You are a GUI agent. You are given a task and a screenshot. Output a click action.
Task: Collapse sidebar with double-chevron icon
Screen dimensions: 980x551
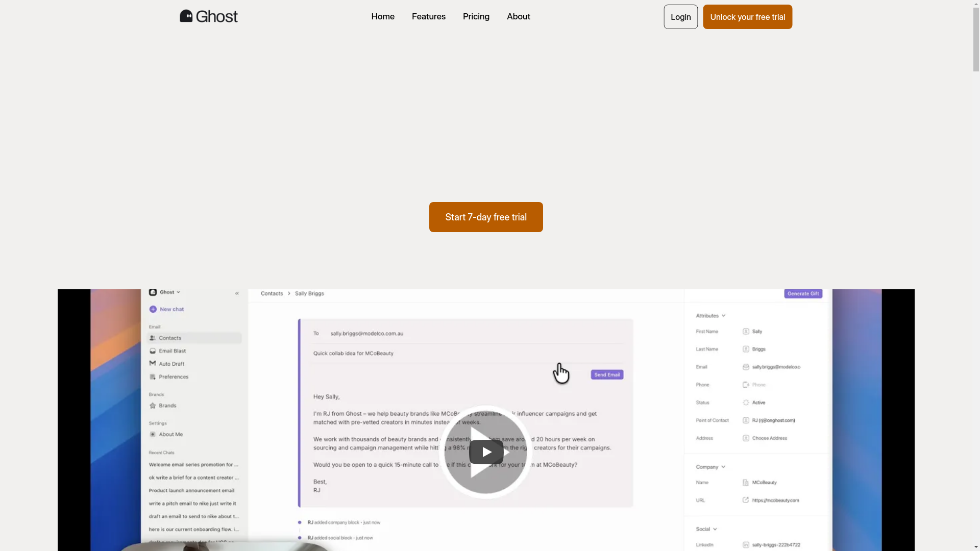[x=237, y=293]
